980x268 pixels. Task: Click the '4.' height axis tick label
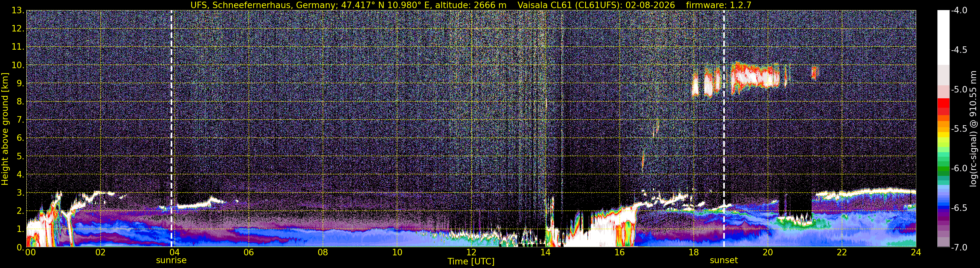click(x=20, y=175)
